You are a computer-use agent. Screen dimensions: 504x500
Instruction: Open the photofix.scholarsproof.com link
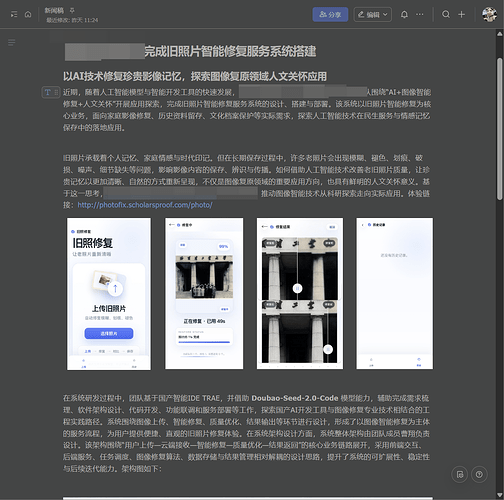click(x=145, y=205)
